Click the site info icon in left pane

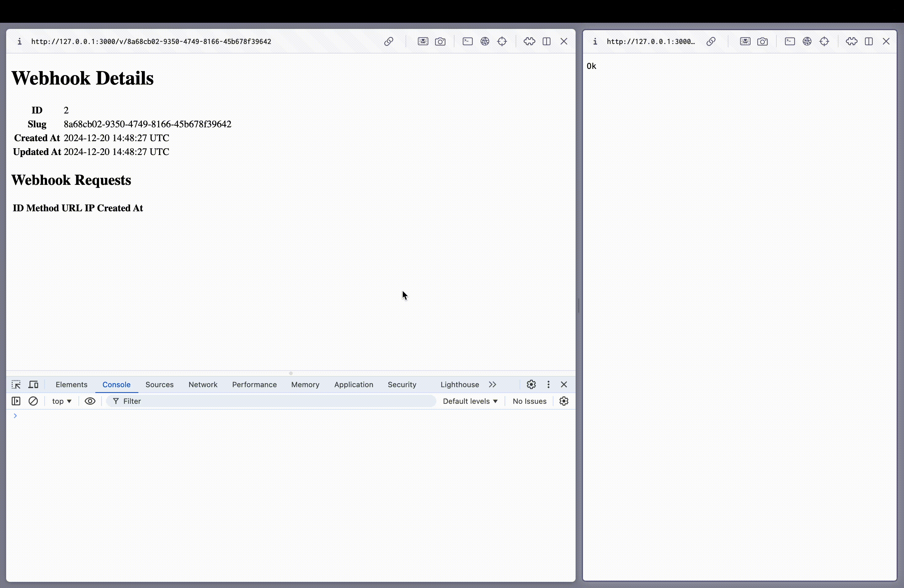pos(19,42)
